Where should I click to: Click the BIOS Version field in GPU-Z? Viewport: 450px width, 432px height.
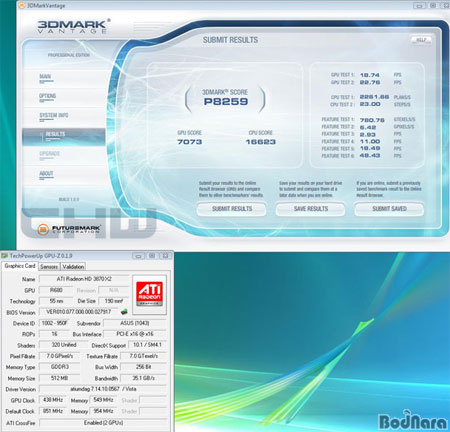[79, 312]
